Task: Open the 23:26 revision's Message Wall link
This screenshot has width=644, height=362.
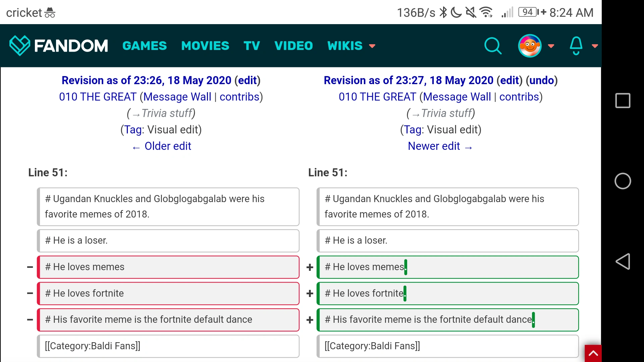Action: point(177,97)
